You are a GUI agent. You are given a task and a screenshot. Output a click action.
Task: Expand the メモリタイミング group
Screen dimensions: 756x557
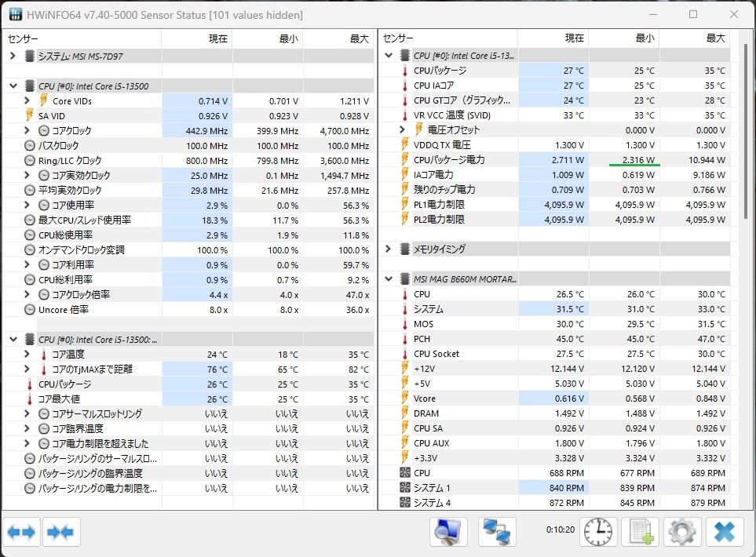tap(388, 249)
